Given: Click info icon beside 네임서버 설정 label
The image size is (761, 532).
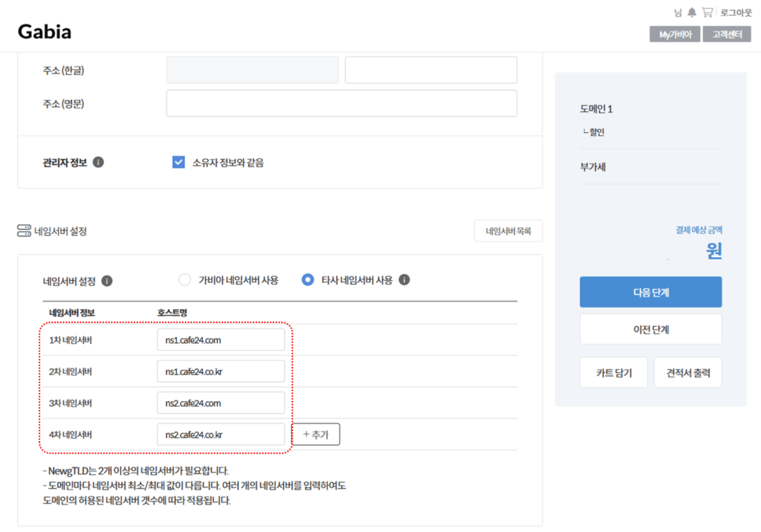Looking at the screenshot, I should pos(107,281).
